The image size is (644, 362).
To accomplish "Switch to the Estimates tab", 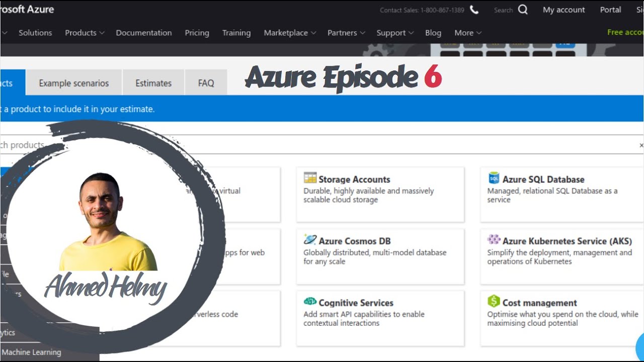I will [153, 83].
